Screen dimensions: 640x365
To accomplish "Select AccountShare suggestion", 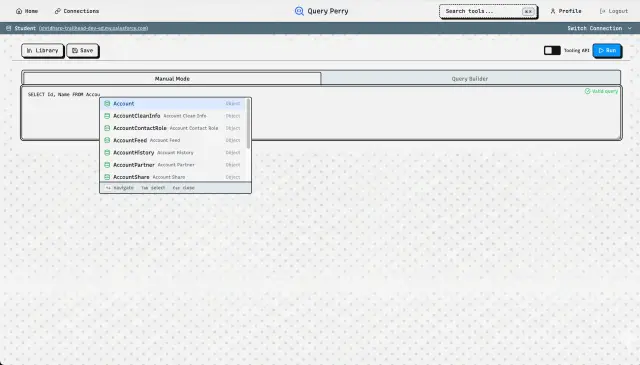I will coord(173,177).
